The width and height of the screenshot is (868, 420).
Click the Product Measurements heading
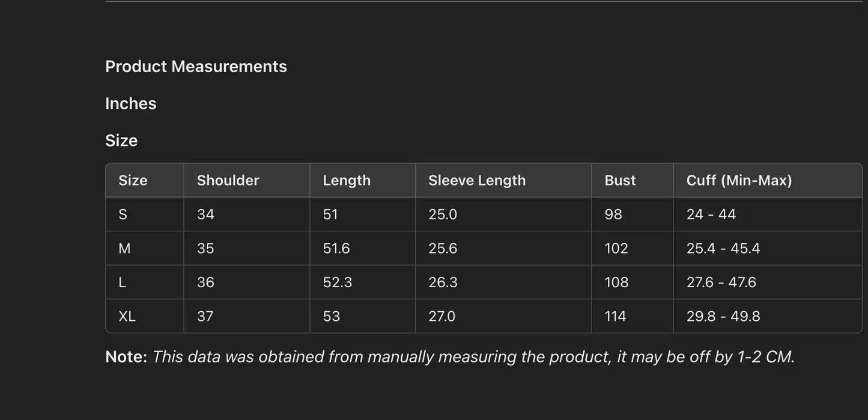click(x=196, y=67)
